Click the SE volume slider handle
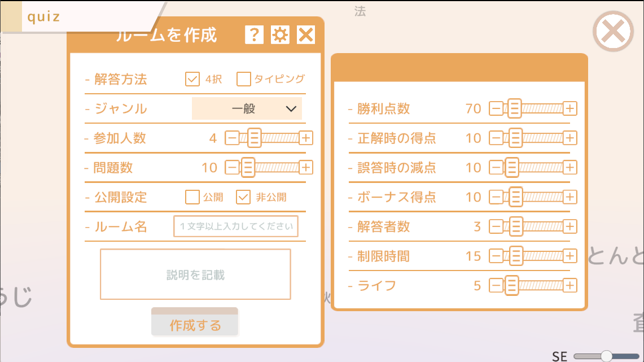Image resolution: width=644 pixels, height=362 pixels. (607, 356)
